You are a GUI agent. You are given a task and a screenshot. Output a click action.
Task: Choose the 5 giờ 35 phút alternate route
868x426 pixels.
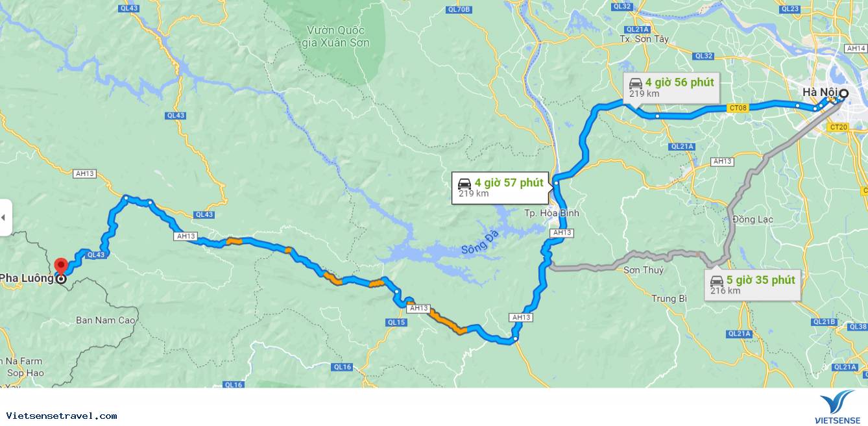pos(753,284)
